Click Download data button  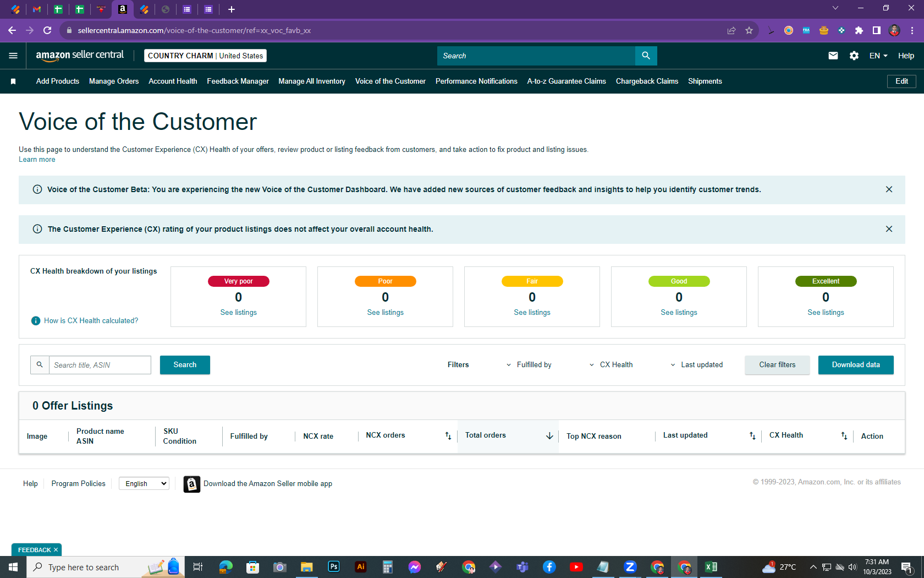[856, 365]
